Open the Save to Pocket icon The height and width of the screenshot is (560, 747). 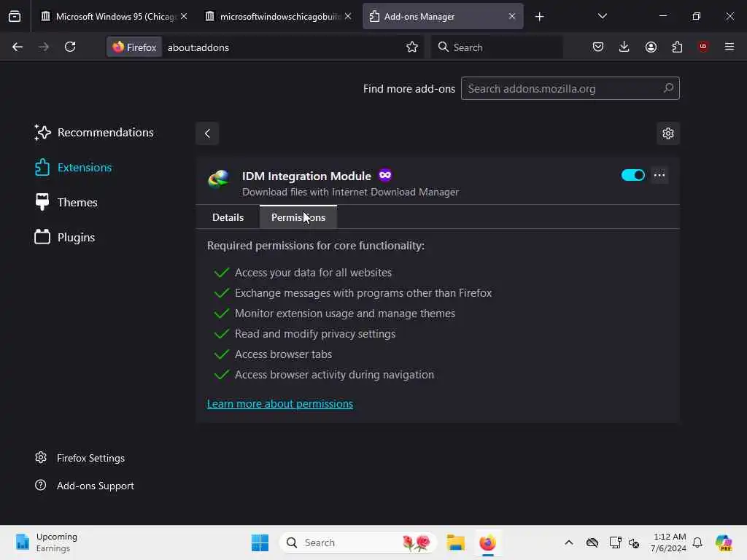coord(598,47)
